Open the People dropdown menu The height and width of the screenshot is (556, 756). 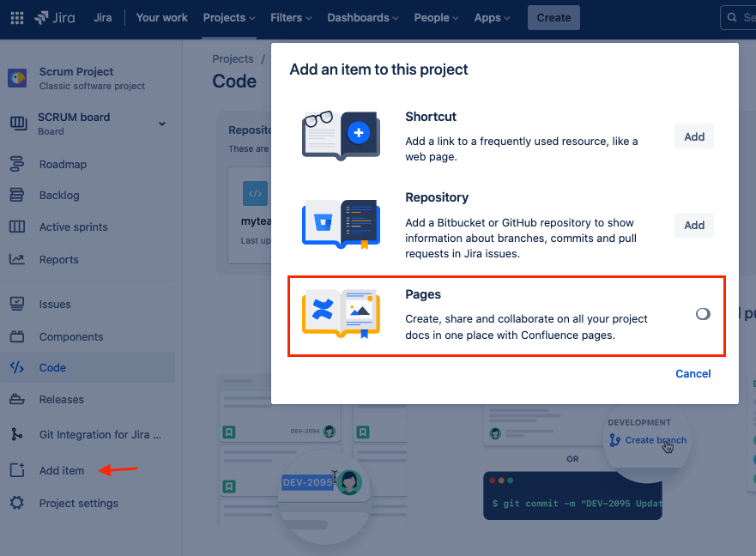(x=436, y=18)
